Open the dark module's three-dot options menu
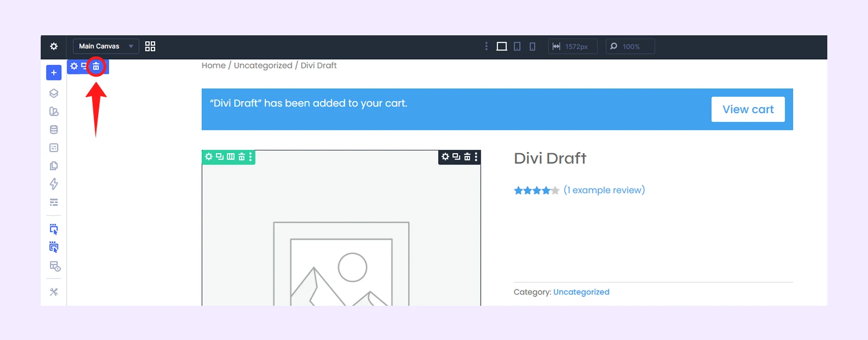 [476, 157]
